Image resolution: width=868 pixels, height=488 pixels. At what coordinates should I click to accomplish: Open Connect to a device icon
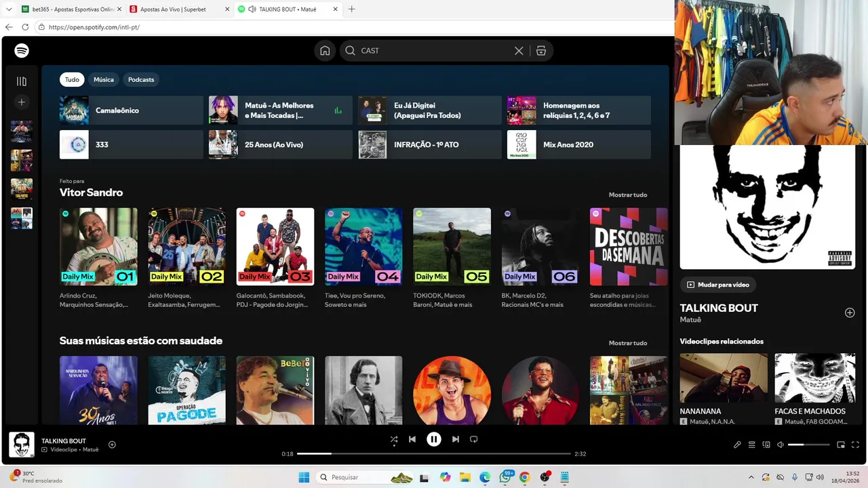[766, 445]
